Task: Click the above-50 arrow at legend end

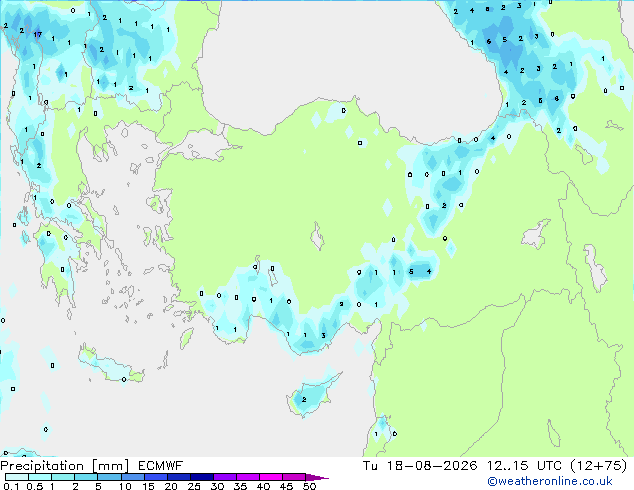Action: 317,477
